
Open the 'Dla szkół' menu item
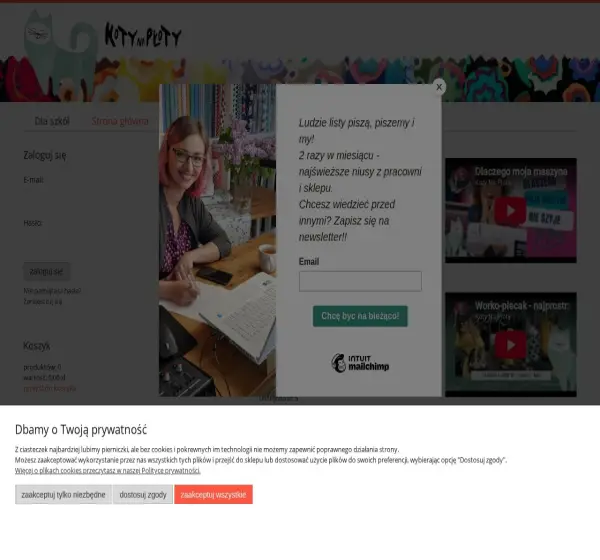point(52,121)
